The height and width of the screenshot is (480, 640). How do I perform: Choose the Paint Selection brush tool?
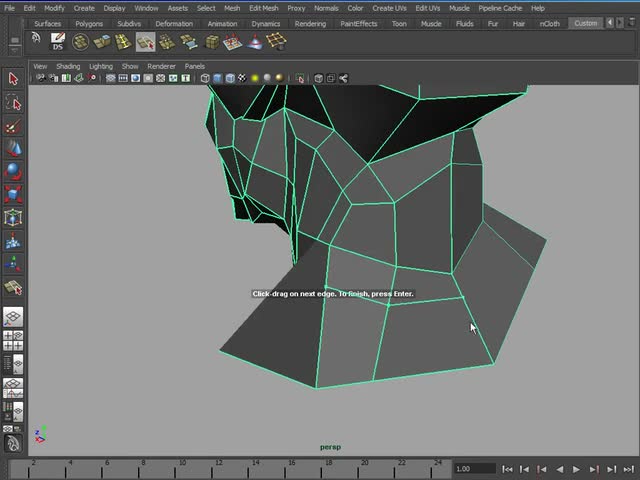[x=13, y=127]
